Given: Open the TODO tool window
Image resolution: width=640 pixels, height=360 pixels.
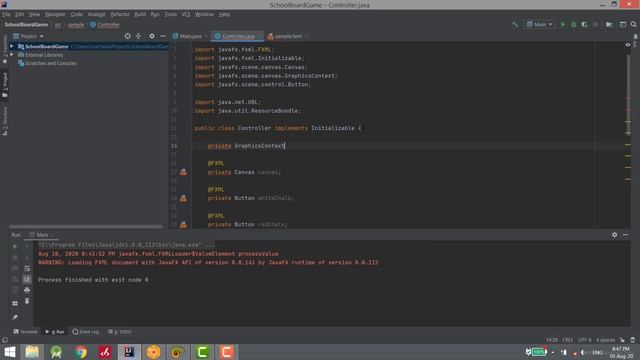Looking at the screenshot, I should coord(120,332).
